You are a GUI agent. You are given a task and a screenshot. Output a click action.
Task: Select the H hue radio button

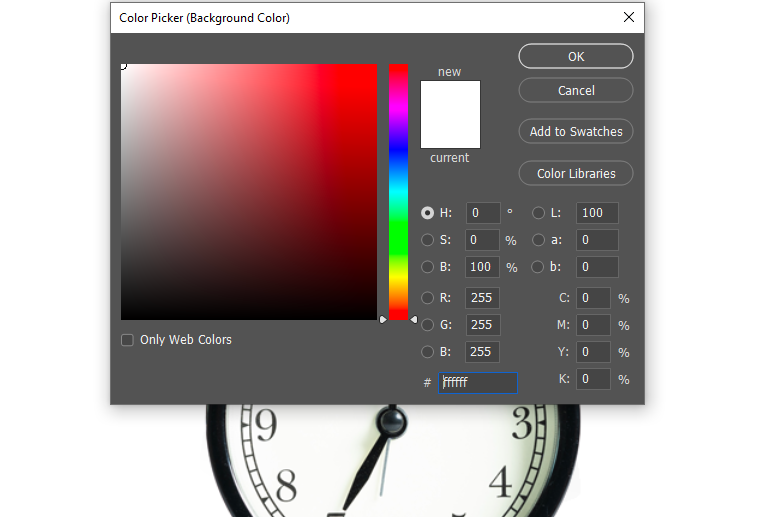(x=428, y=213)
